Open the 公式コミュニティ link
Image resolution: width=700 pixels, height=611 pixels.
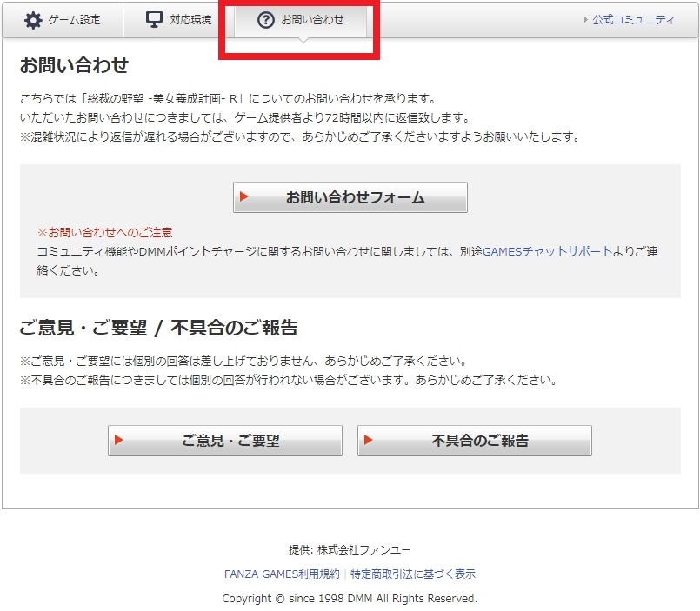[634, 20]
